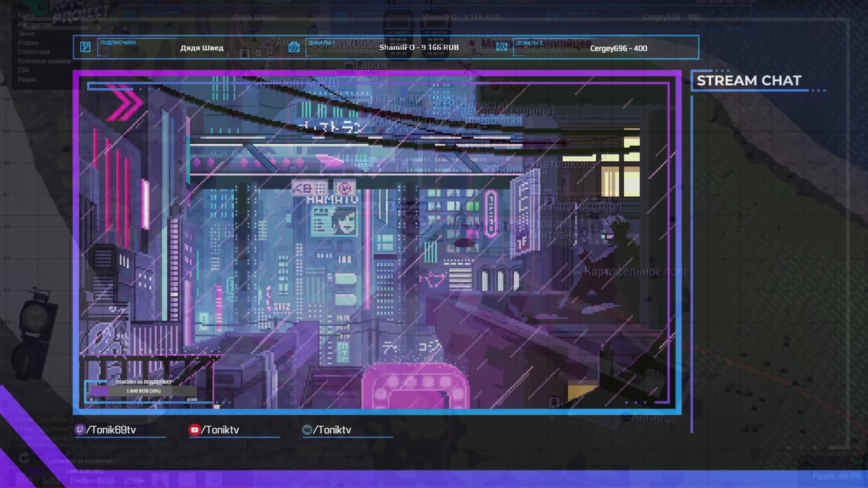Click the ShamilFO top donation entry

[419, 47]
